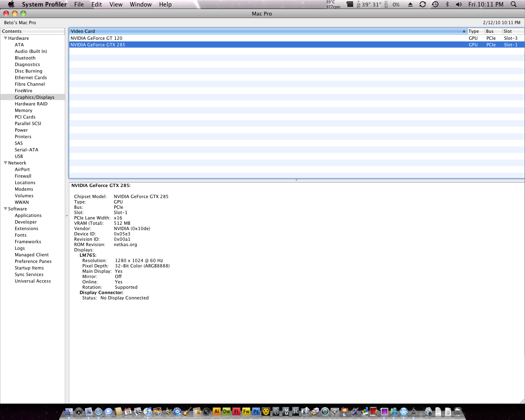Open the File menu

point(79,5)
